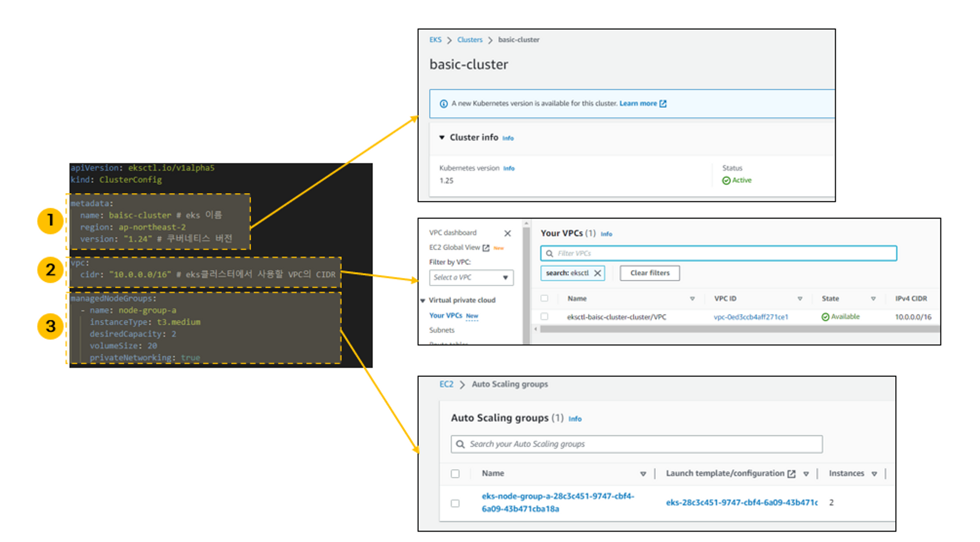Open the 'Select a VPC' dropdown
Image resolution: width=980 pixels, height=542 pixels.
coord(471,277)
